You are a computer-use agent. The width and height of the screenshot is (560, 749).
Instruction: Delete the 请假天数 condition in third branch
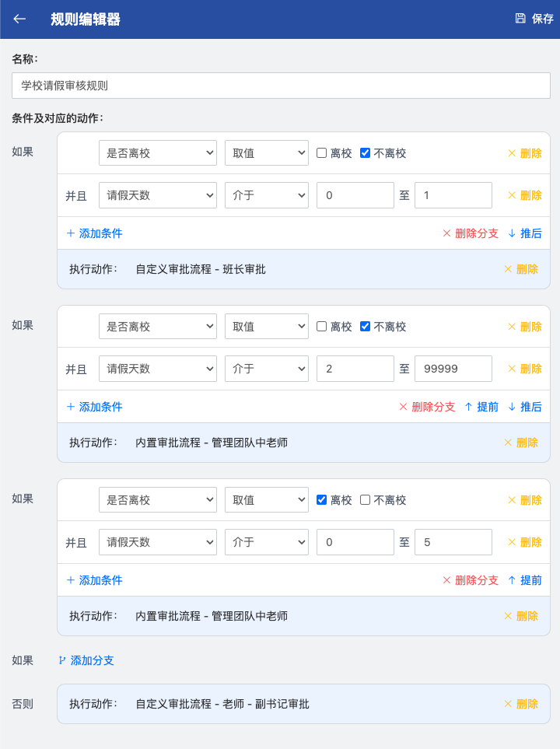[525, 542]
